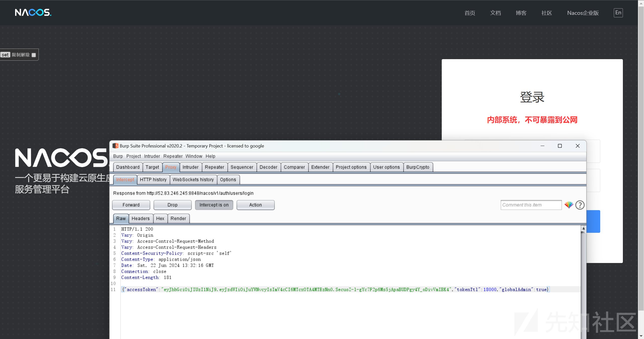Open the Project options tab
Viewport: 644px width, 339px height.
(x=351, y=167)
